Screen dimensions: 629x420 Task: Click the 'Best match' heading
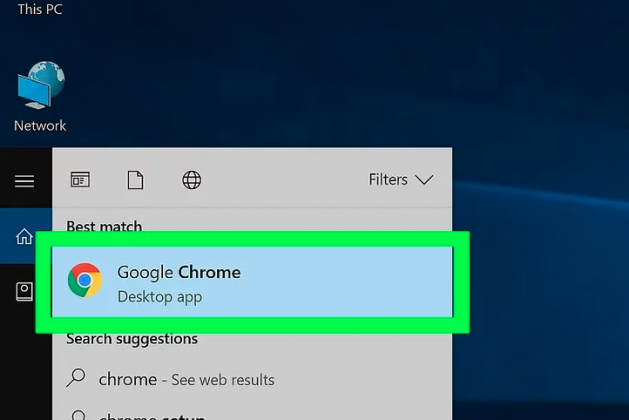104,227
